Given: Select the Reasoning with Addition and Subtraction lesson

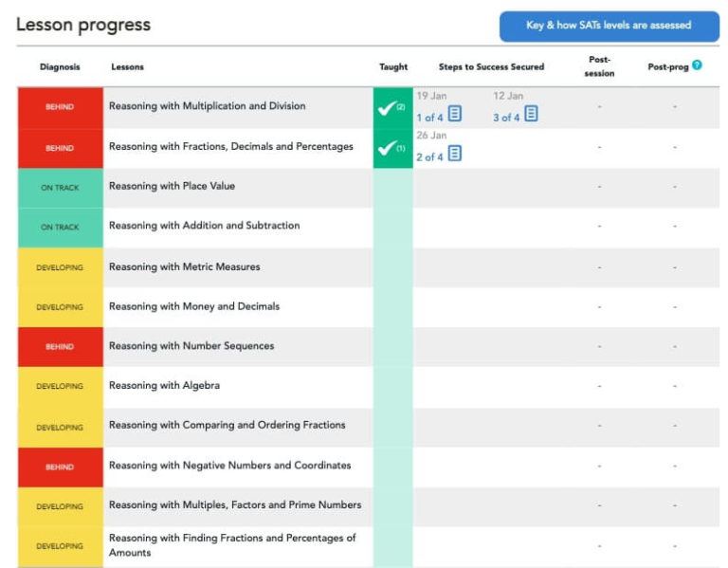Looking at the screenshot, I should (x=204, y=226).
